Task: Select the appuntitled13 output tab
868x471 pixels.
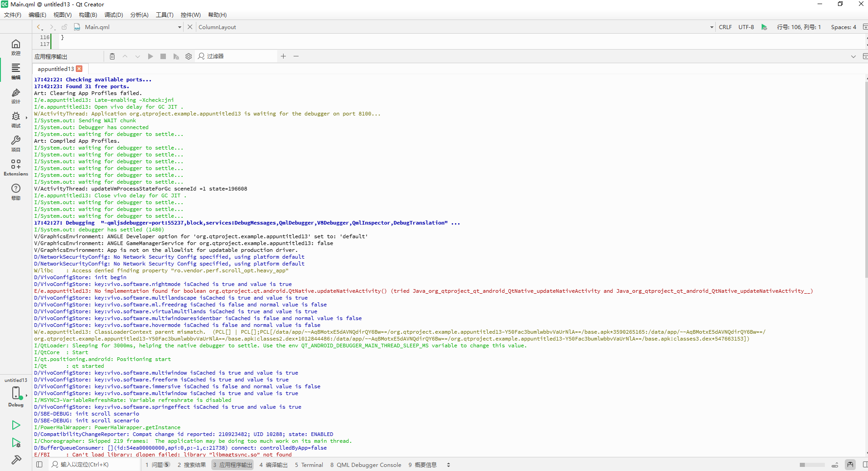Action: coord(55,69)
